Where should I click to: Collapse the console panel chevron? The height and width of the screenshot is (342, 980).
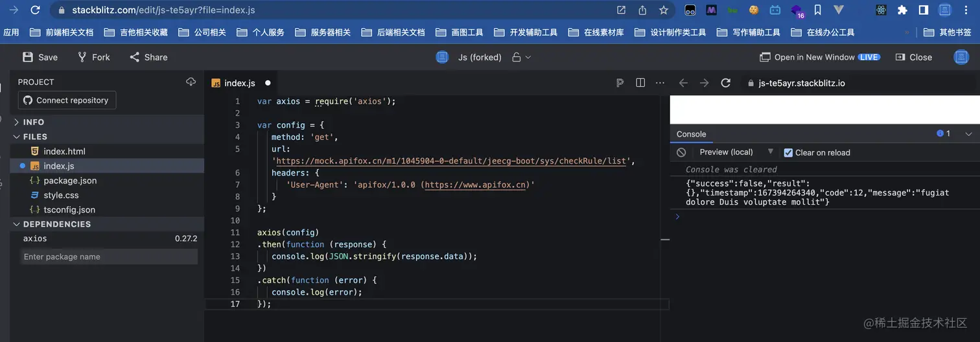tap(968, 134)
